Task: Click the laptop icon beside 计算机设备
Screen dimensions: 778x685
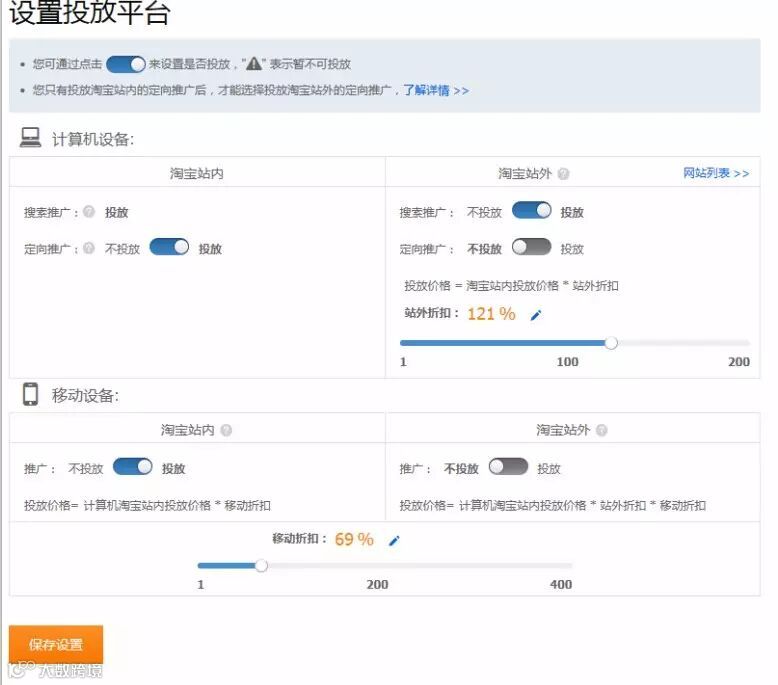Action: (x=30, y=138)
